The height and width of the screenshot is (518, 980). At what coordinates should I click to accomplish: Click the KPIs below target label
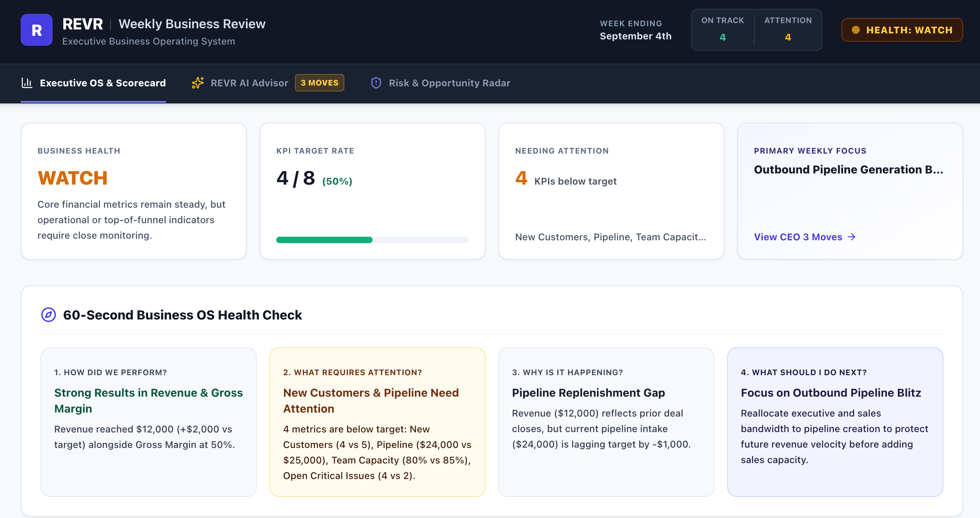[x=576, y=181]
